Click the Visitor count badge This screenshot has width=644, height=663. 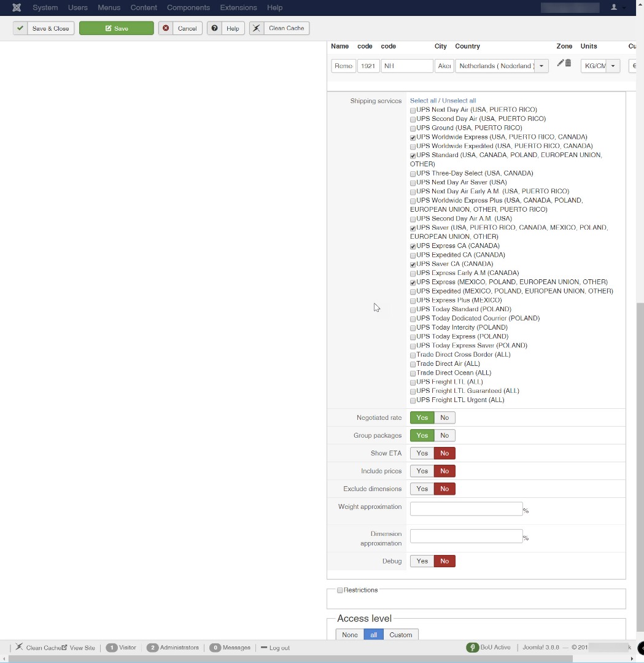(x=112, y=648)
